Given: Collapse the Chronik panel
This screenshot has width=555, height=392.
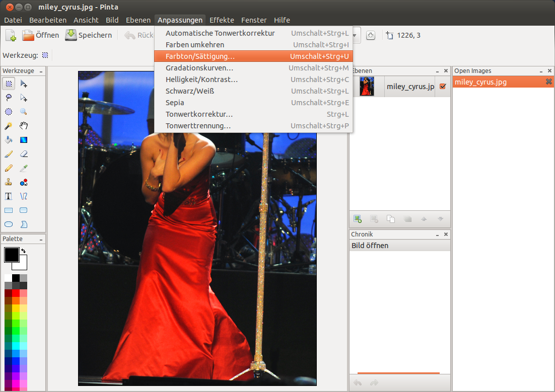Looking at the screenshot, I should click(438, 234).
